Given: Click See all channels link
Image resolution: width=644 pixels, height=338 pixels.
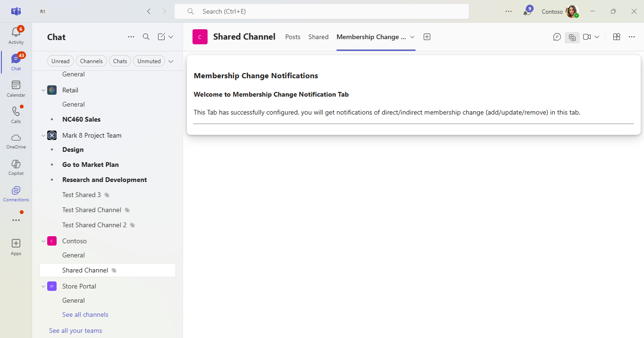Looking at the screenshot, I should pyautogui.click(x=85, y=314).
